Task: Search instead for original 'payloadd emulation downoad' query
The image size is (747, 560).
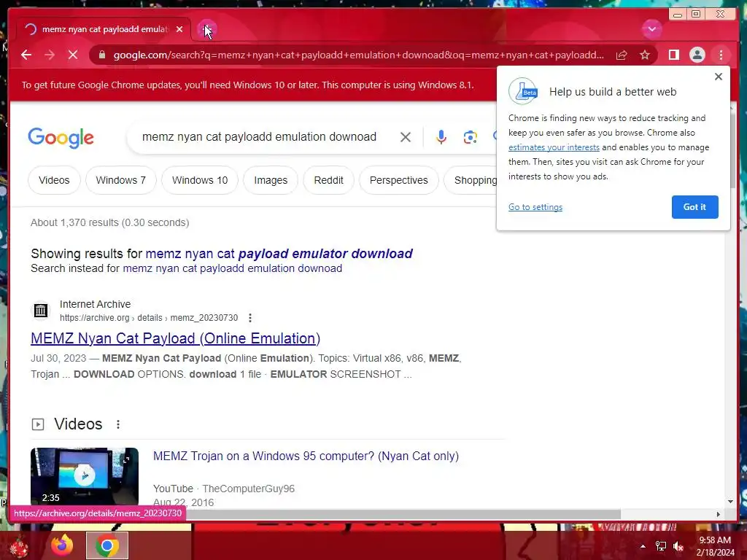Action: 233,268
